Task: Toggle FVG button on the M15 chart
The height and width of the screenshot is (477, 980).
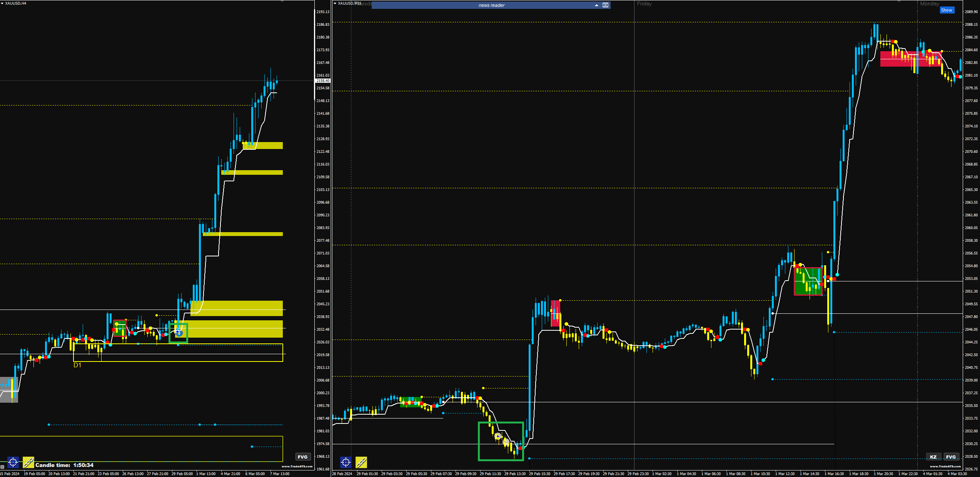Action: click(951, 457)
